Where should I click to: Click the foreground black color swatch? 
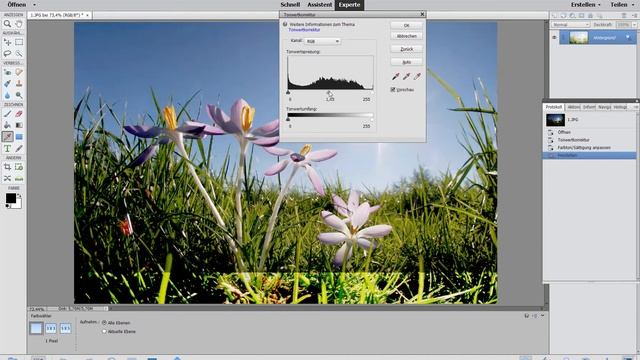(x=11, y=198)
